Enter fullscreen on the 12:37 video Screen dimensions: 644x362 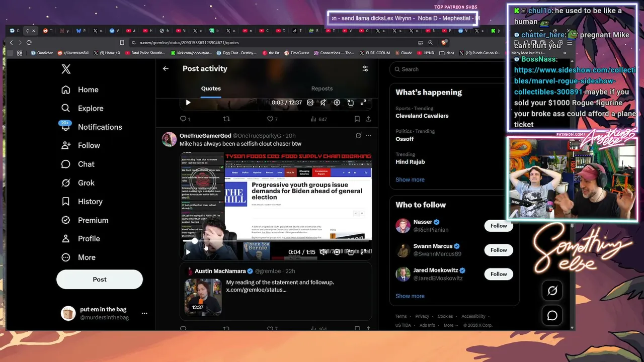[363, 103]
